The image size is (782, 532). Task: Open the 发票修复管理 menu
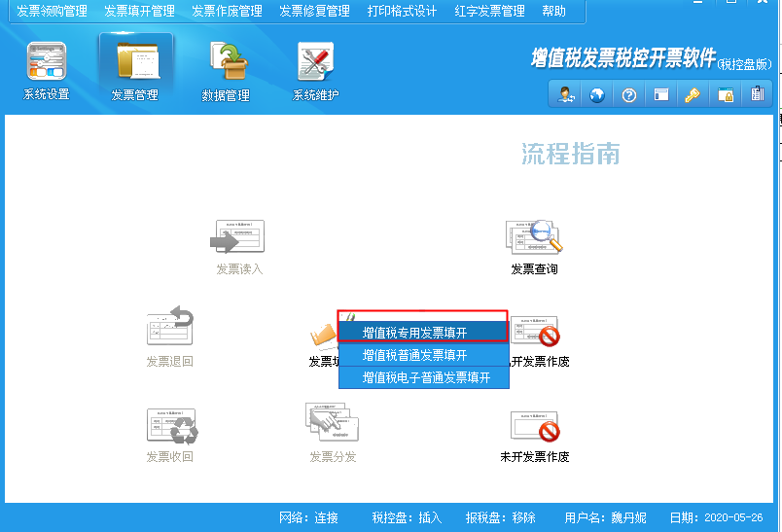click(314, 11)
